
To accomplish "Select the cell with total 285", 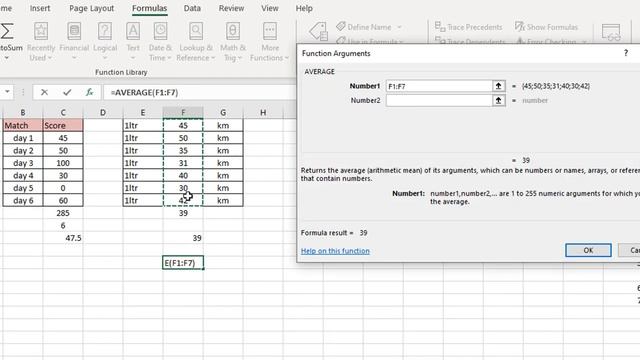I will click(63, 213).
